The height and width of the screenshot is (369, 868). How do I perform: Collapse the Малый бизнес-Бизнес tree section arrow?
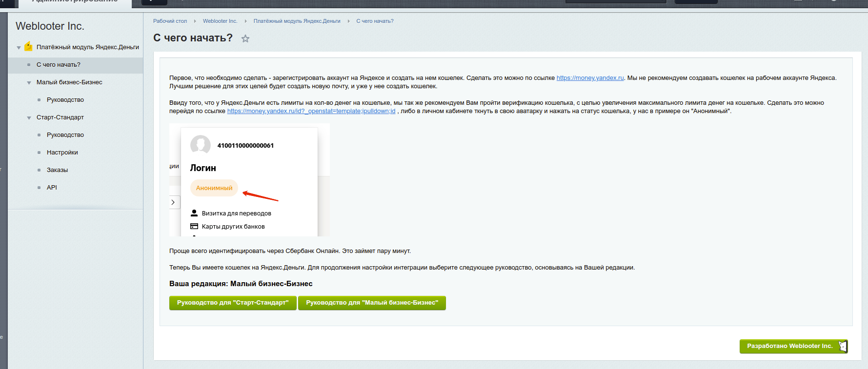[x=29, y=83]
